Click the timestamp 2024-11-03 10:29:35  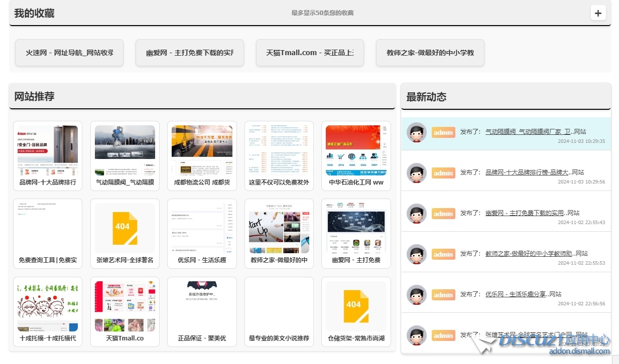tap(581, 141)
